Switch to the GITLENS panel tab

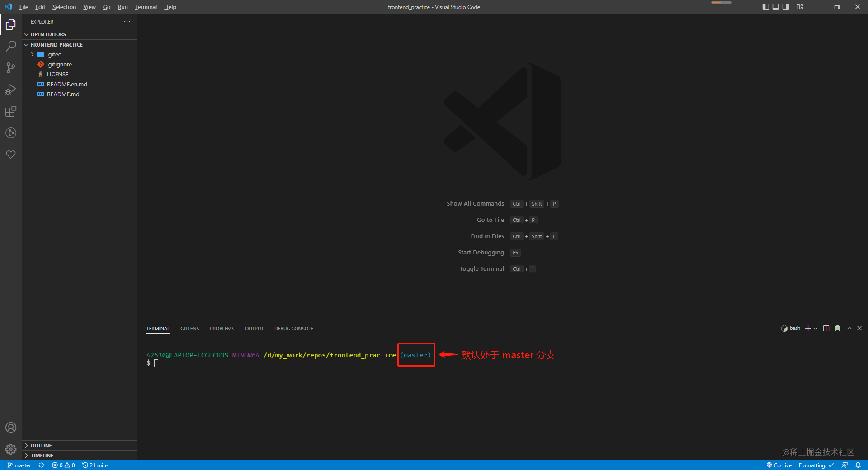(x=190, y=329)
